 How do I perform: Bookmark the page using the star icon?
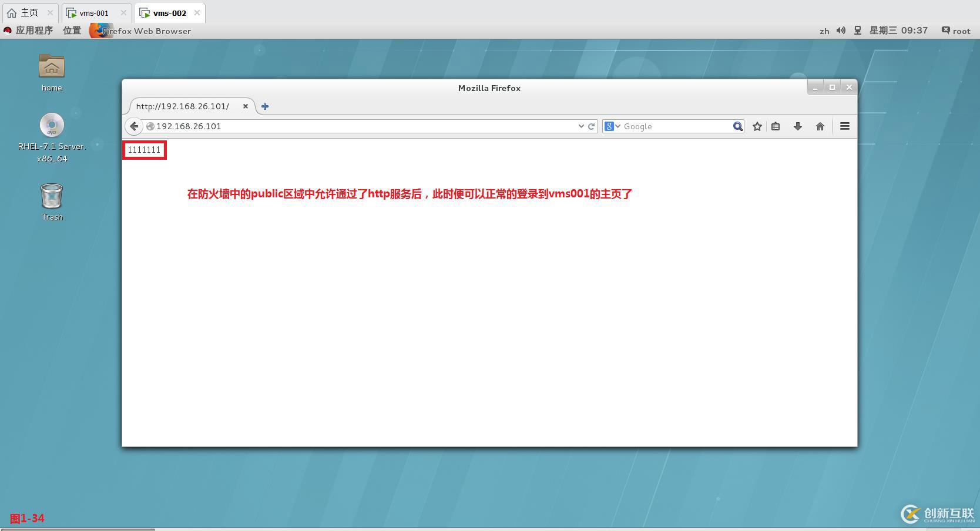coord(757,126)
